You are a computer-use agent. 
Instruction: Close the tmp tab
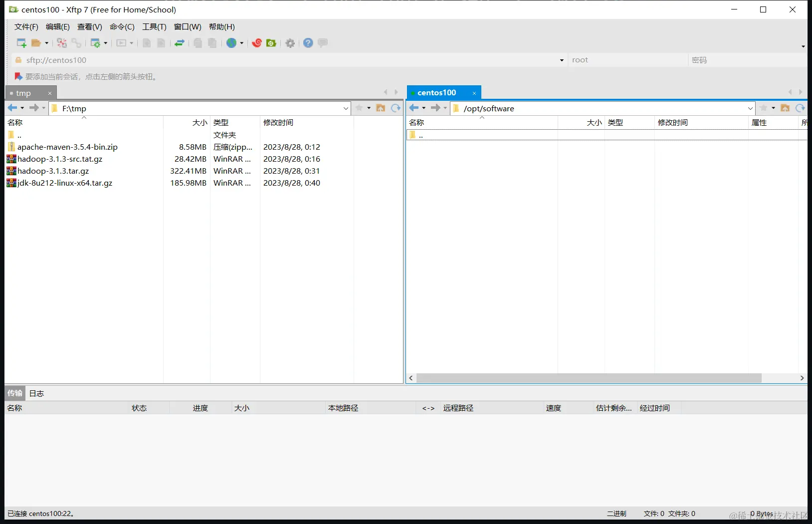click(50, 93)
